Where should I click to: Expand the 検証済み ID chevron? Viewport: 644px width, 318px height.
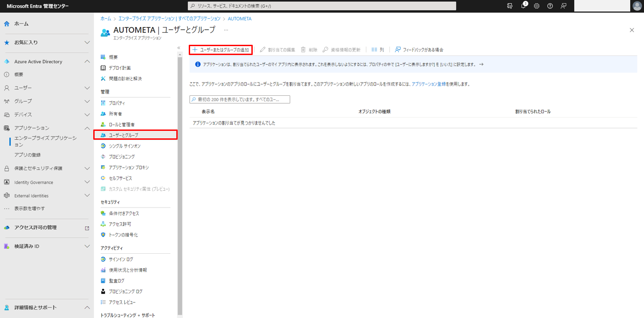click(87, 246)
